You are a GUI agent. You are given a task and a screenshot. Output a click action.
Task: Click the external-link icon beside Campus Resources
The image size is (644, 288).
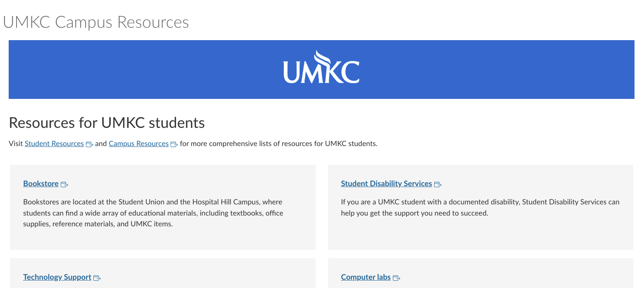tap(174, 144)
